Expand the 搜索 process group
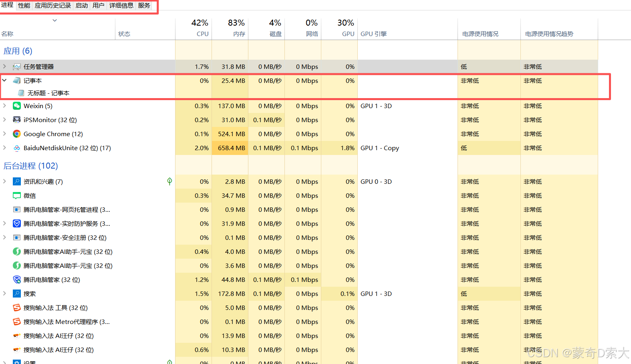Screen dimensions: 631x364 point(4,294)
